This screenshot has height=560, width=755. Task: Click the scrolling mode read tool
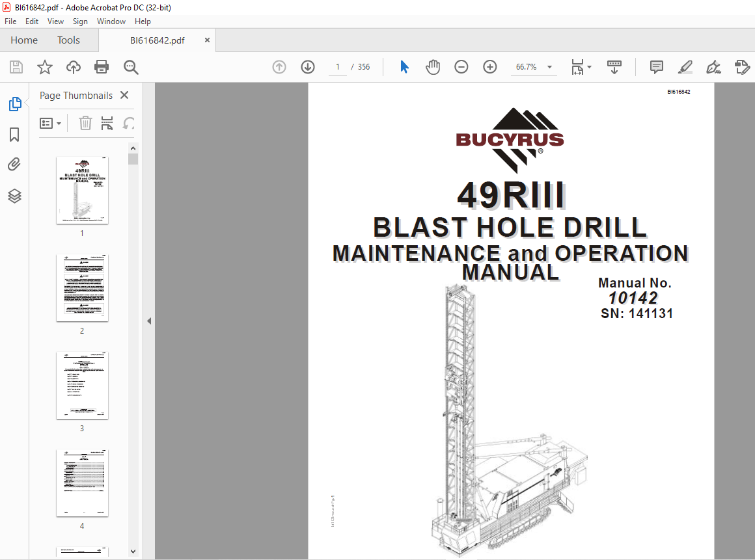(x=614, y=67)
